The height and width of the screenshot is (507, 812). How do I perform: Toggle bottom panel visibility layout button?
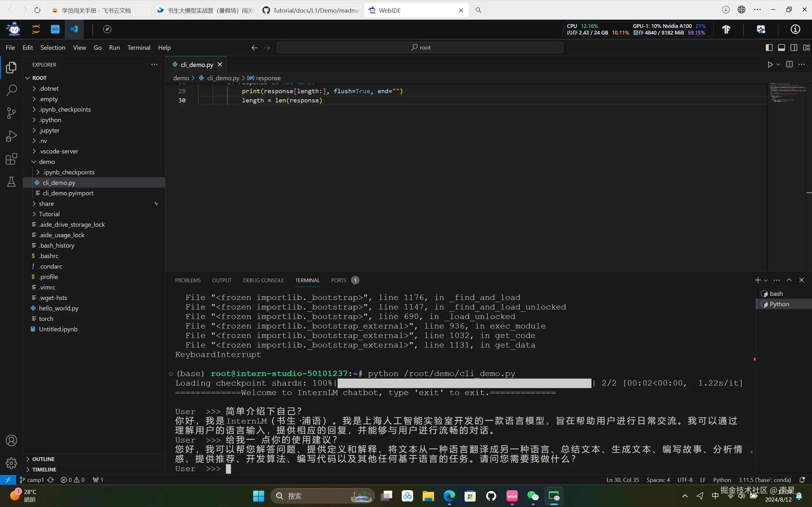(x=782, y=48)
